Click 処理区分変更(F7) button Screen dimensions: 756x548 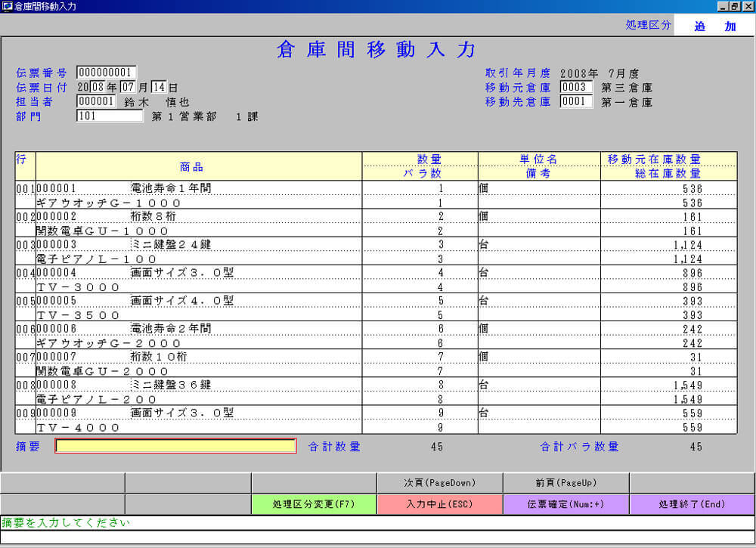(x=314, y=504)
